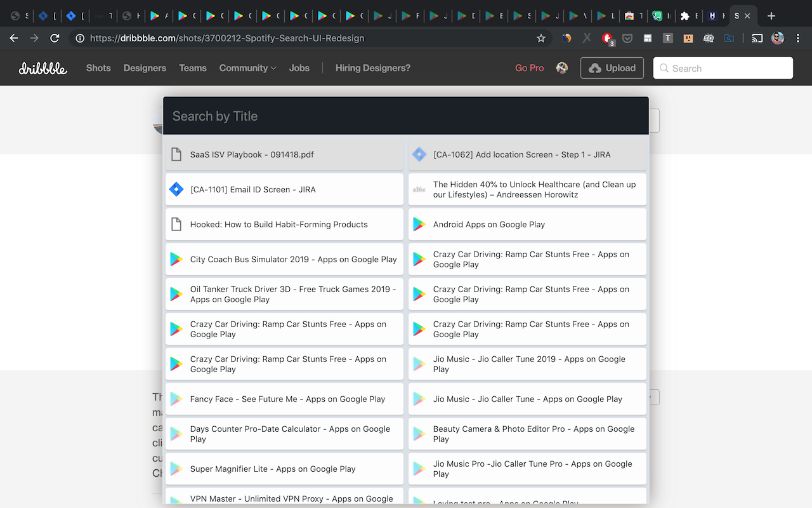812x508 pixels.
Task: Open VPN Master - Unlimited VPN Proxy result
Action: coord(284,497)
